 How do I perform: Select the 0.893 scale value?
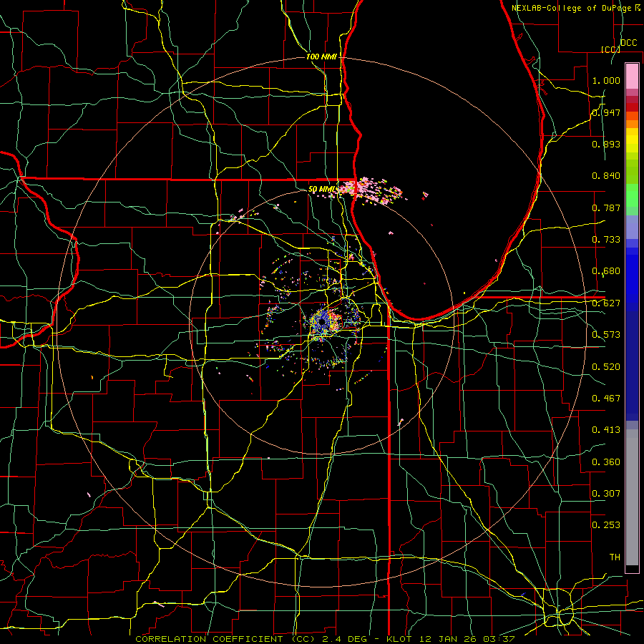(x=606, y=144)
